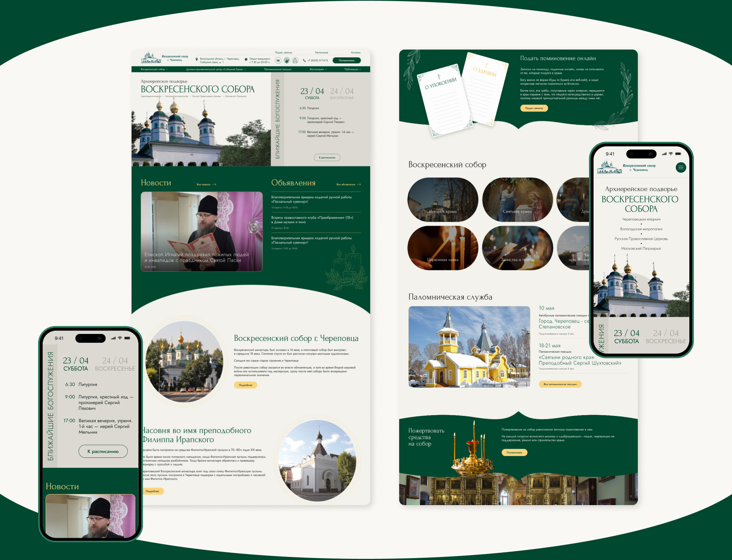The width and height of the screenshot is (732, 560).
Task: Expand the Публикации dropdown menu
Action: 353,69
